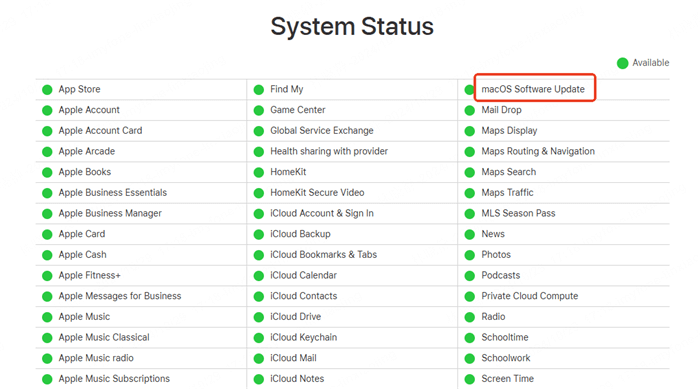Click the green indicator for Apple Music Classical
This screenshot has height=389, width=700.
click(x=47, y=338)
